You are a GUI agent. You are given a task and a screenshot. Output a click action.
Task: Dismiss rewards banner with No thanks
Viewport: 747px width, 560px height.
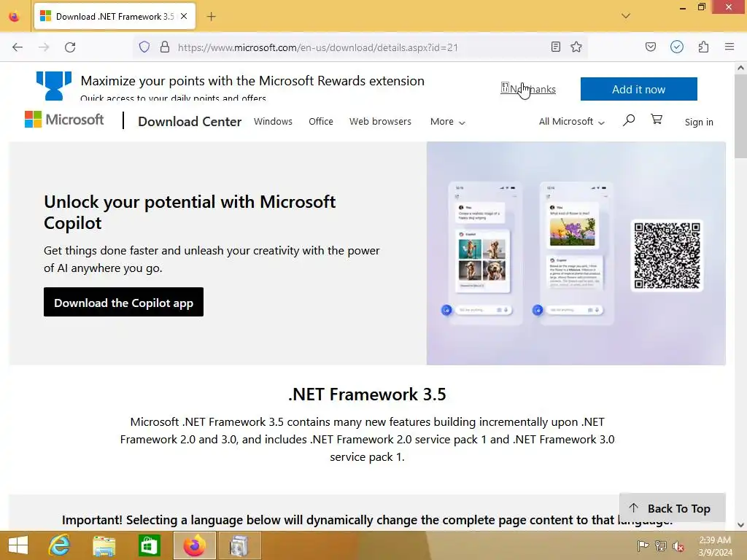click(x=528, y=88)
